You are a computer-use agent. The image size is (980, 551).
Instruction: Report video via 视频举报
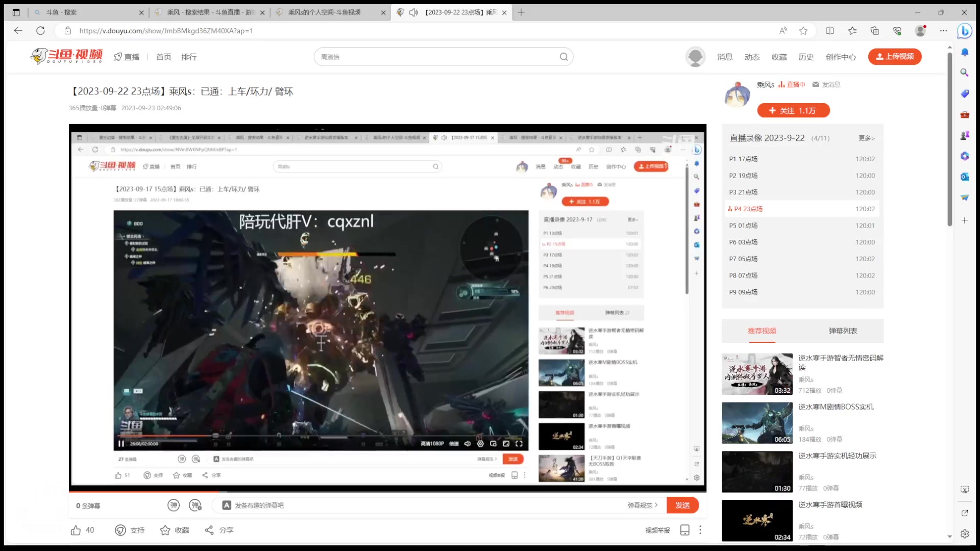[x=657, y=530]
